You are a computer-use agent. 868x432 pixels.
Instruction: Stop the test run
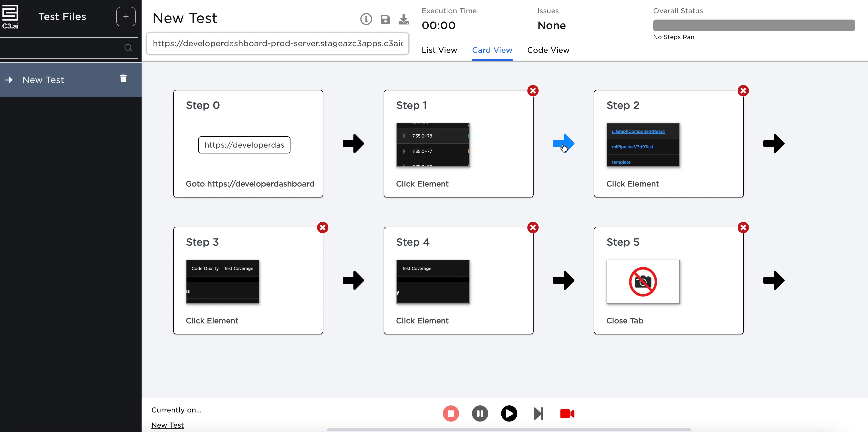pyautogui.click(x=451, y=413)
